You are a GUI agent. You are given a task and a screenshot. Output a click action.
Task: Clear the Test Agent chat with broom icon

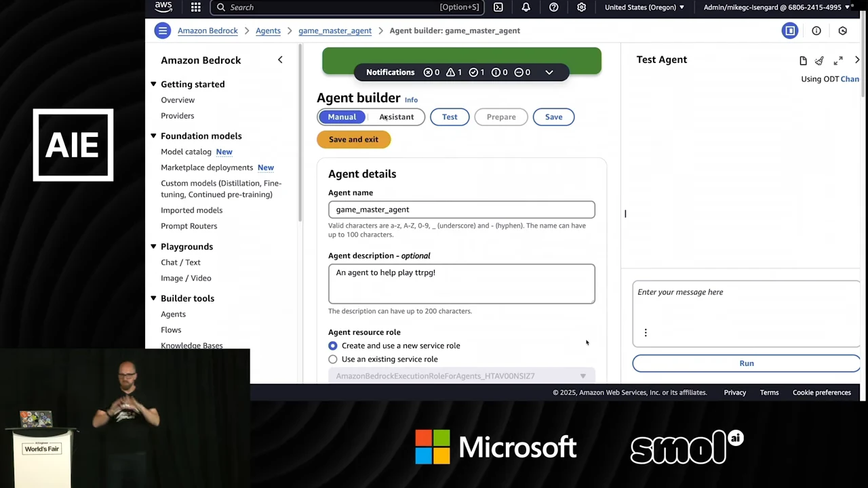click(x=819, y=60)
